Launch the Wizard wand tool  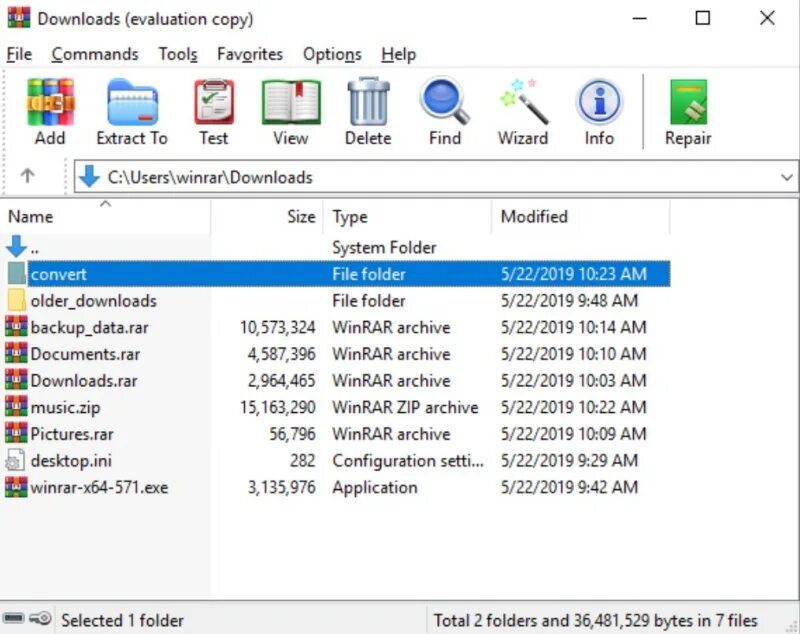click(x=523, y=102)
